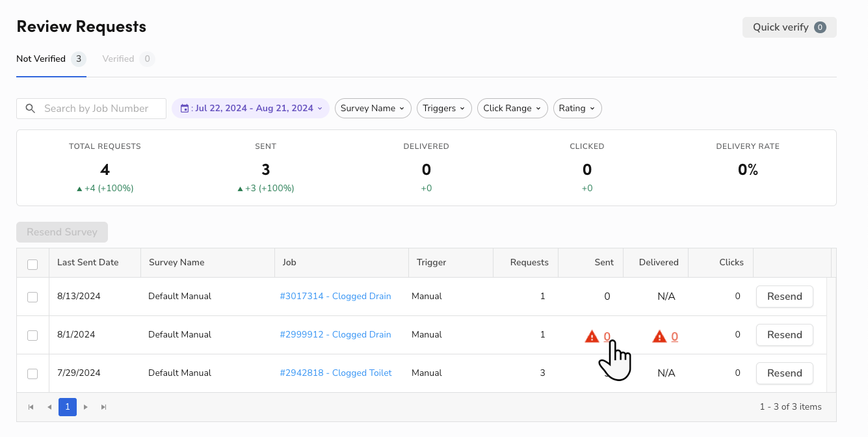
Task: Click warning icon in Sent column
Action: (x=592, y=336)
